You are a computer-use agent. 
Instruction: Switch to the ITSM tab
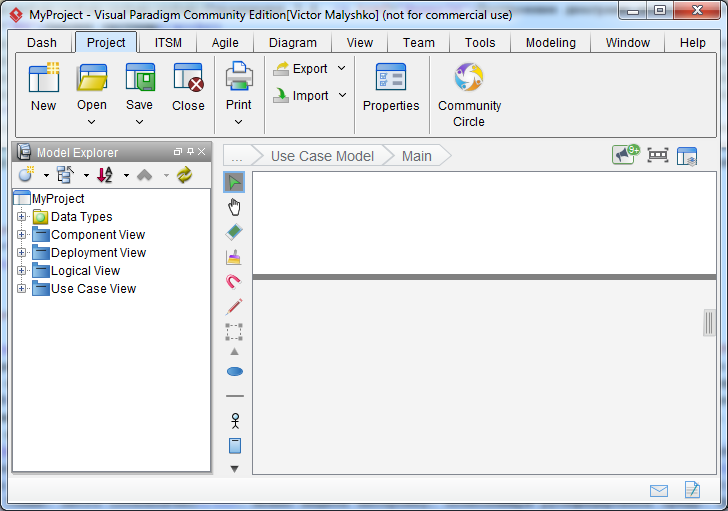pyautogui.click(x=168, y=43)
